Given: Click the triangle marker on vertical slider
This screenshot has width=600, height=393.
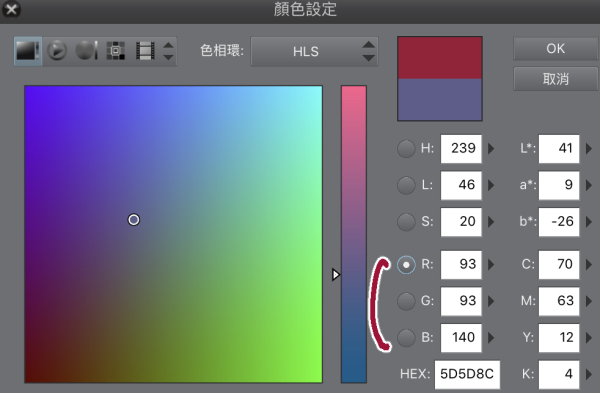Looking at the screenshot, I should [x=336, y=274].
